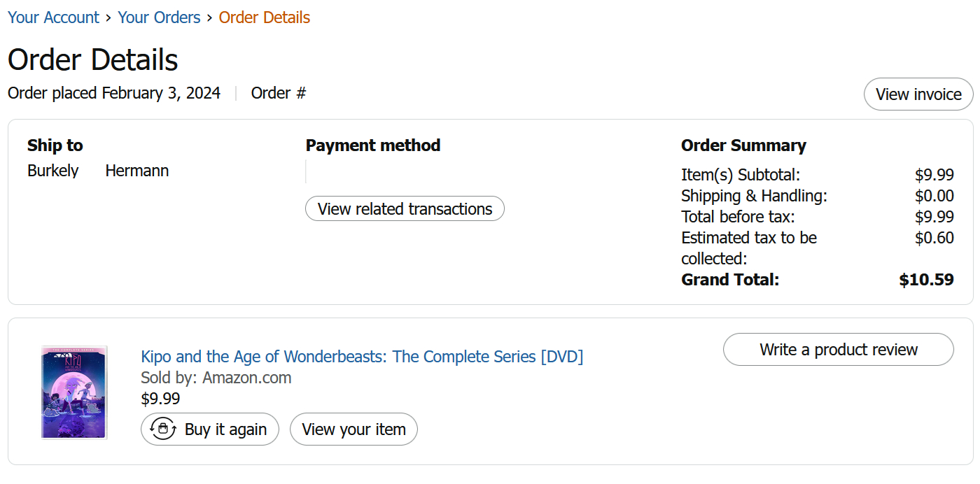Click the Order # label
Image resolution: width=980 pixels, height=484 pixels.
[x=279, y=93]
